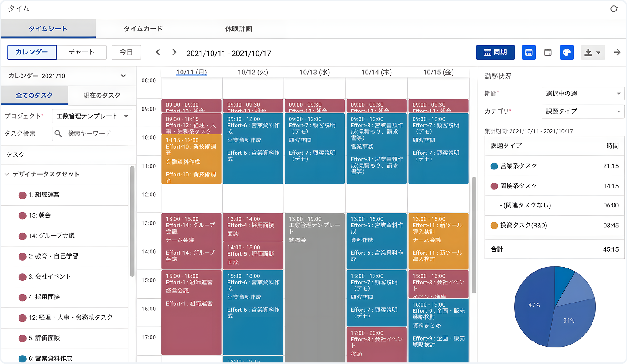Click the refresh icon in title bar
627x364 pixels.
pos(614,9)
